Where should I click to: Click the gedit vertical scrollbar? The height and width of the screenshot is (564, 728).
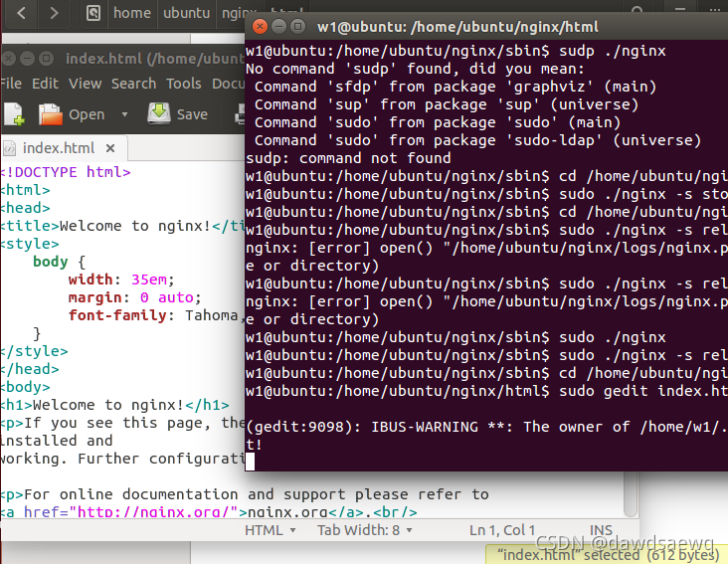click(631, 494)
